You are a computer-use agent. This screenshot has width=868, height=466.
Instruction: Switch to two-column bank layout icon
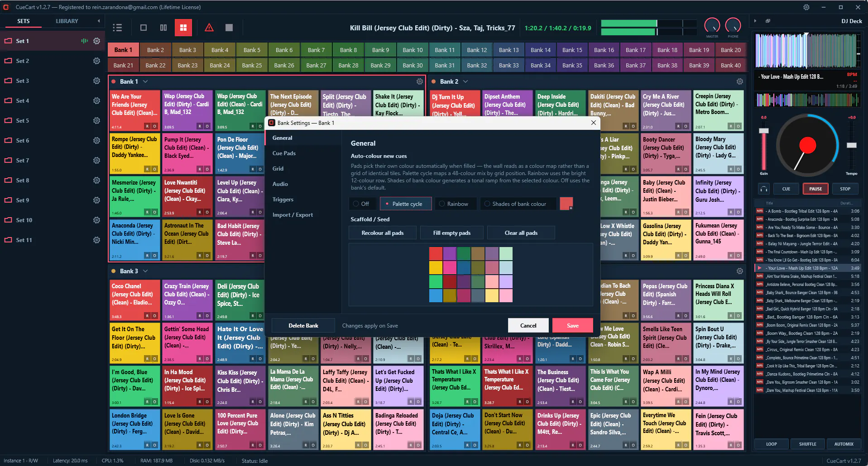[x=163, y=28]
